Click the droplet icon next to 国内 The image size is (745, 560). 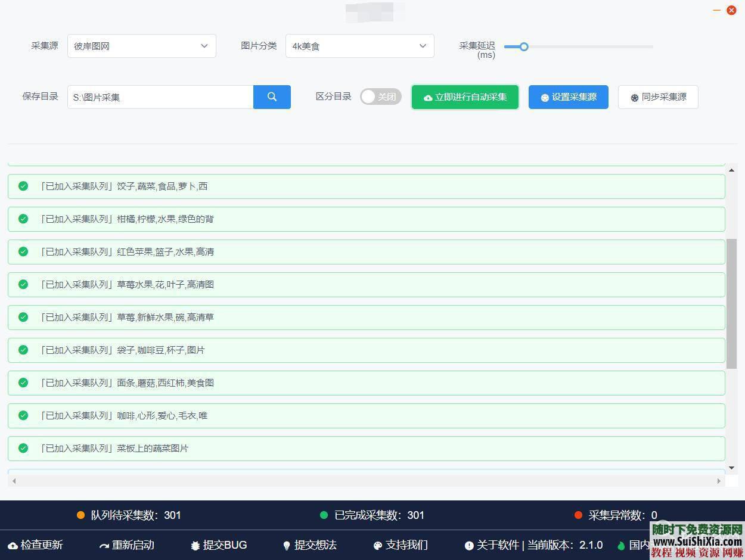tap(622, 545)
